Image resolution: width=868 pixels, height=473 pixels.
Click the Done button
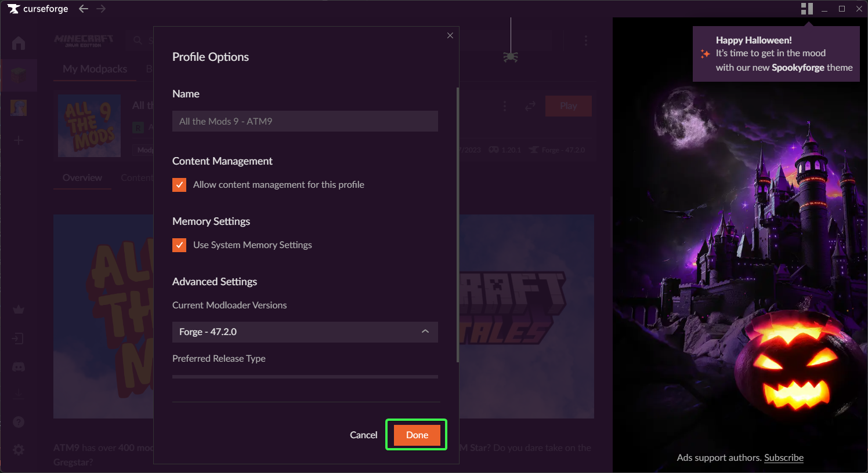pos(417,435)
